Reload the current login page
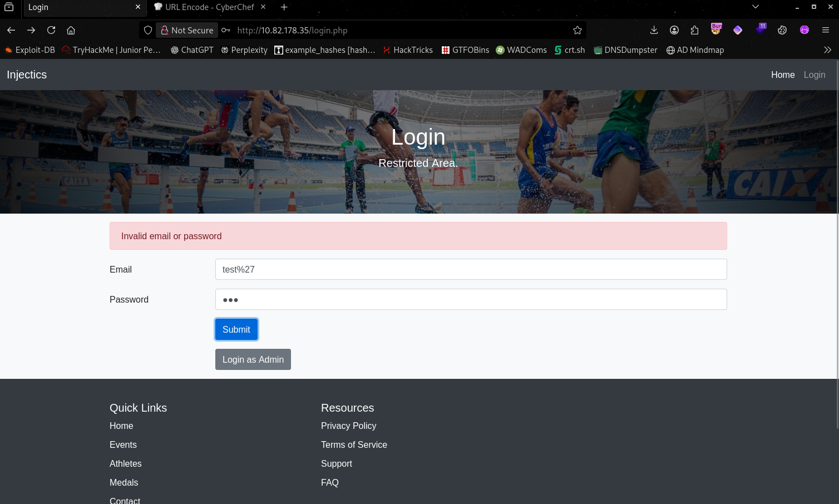The width and height of the screenshot is (839, 504). pos(51,30)
